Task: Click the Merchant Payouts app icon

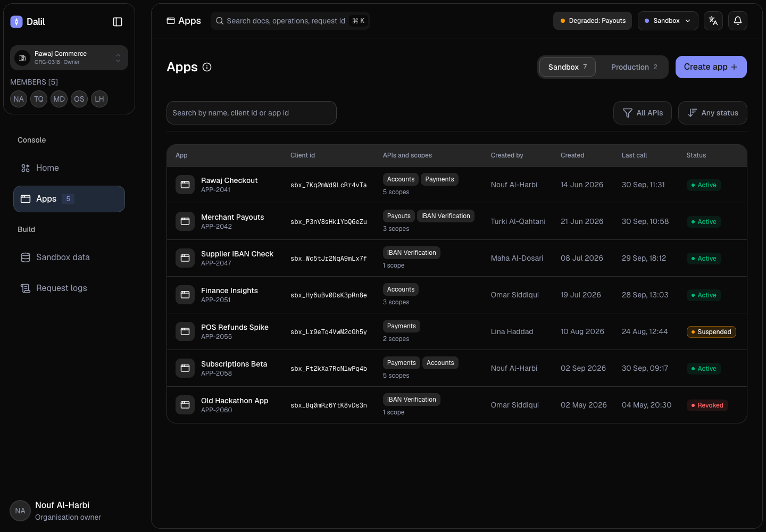Action: [x=185, y=221]
